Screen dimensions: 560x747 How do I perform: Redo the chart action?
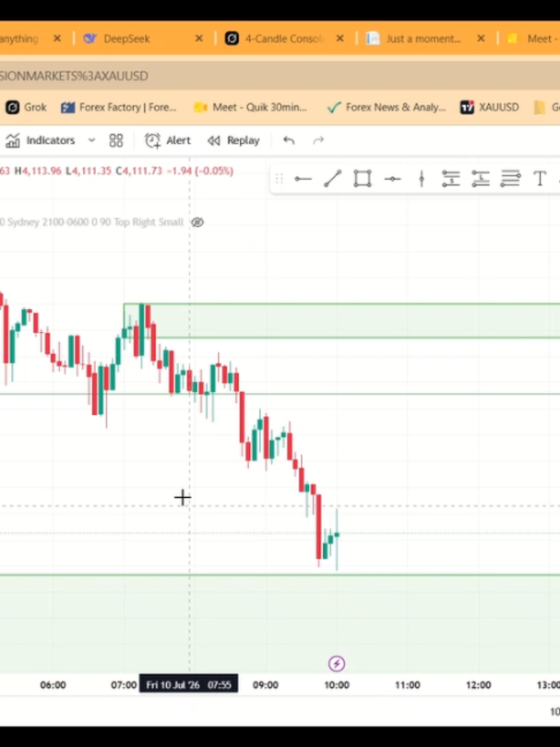[x=318, y=140]
